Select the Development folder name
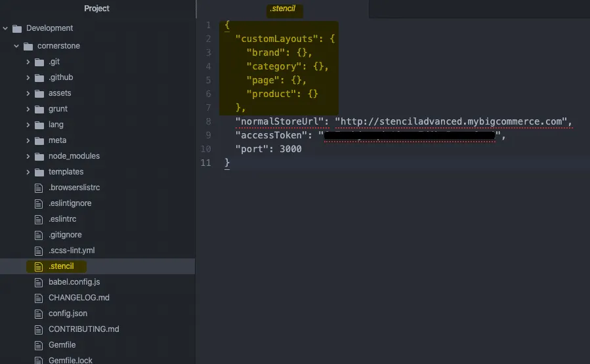The image size is (590, 364). point(50,28)
